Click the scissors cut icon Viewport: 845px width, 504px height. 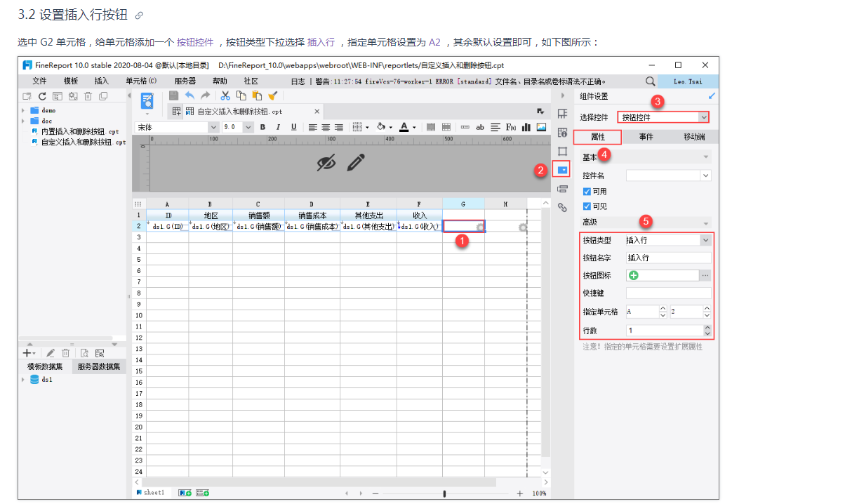tap(225, 96)
